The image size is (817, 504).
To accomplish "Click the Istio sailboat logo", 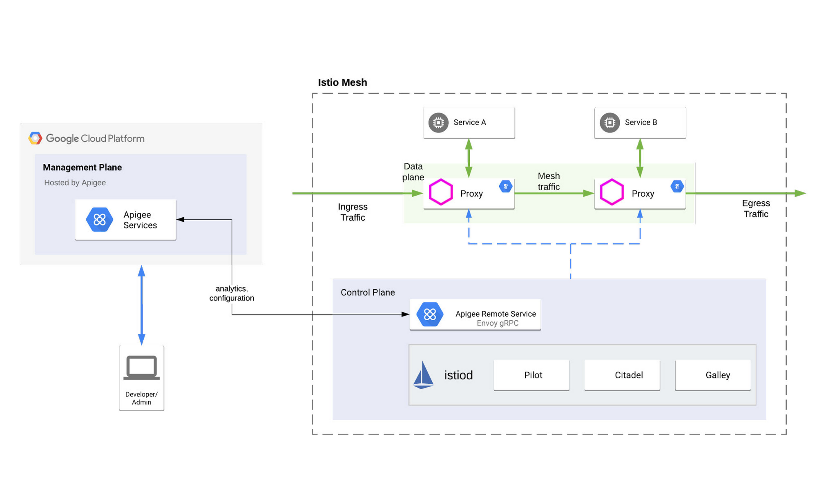I will pyautogui.click(x=423, y=375).
